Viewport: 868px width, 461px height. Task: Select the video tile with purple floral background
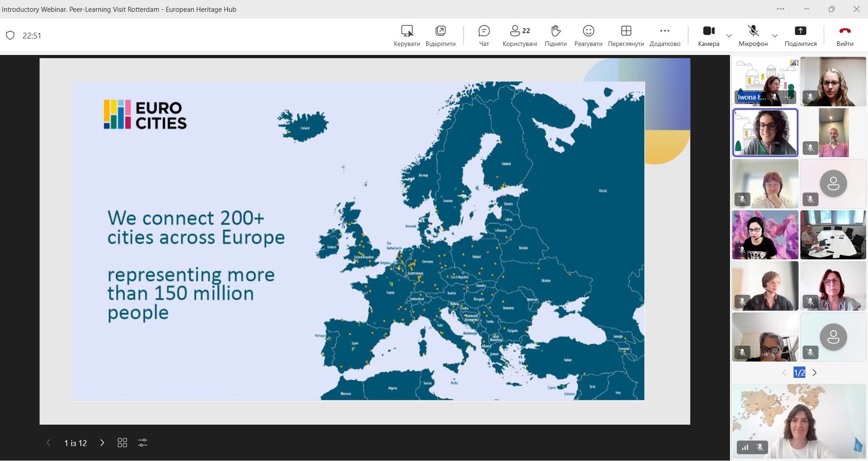coord(765,235)
